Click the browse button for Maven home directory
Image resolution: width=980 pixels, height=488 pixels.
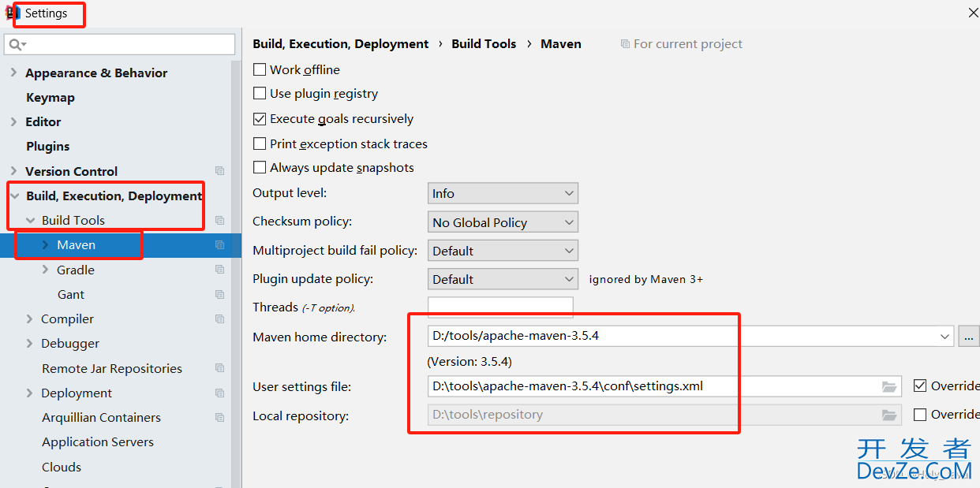[x=969, y=337]
